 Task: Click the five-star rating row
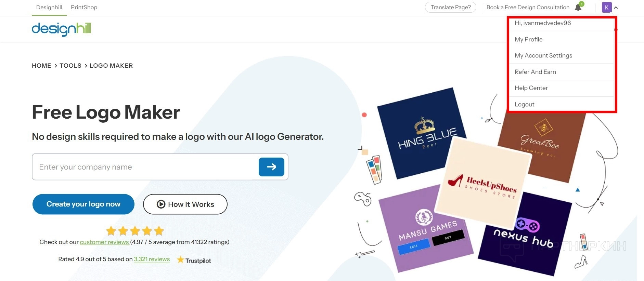(135, 231)
